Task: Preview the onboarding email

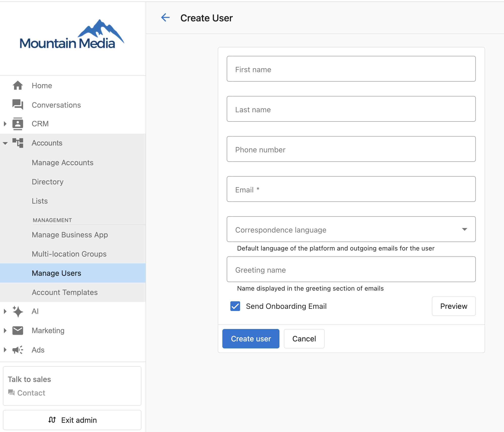Action: [x=454, y=306]
